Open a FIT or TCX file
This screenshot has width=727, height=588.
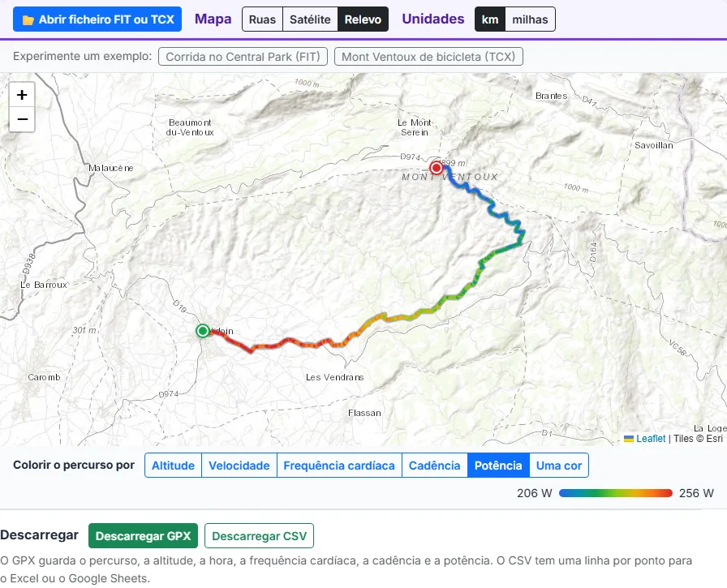(x=97, y=19)
